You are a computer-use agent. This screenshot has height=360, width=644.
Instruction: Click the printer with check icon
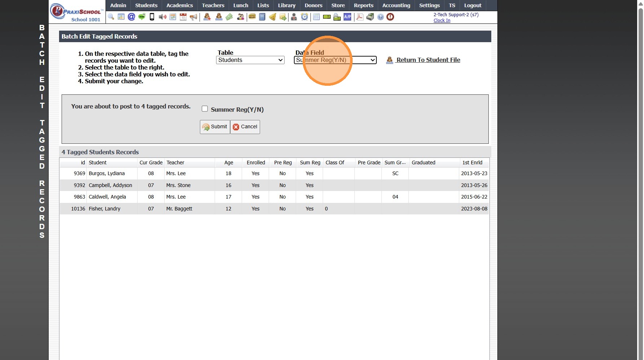337,17
